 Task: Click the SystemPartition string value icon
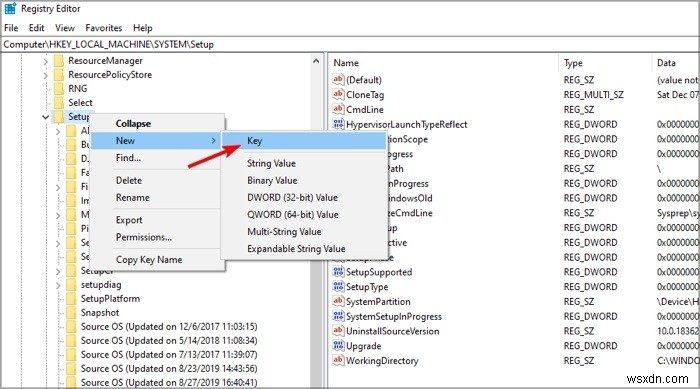tap(338, 301)
